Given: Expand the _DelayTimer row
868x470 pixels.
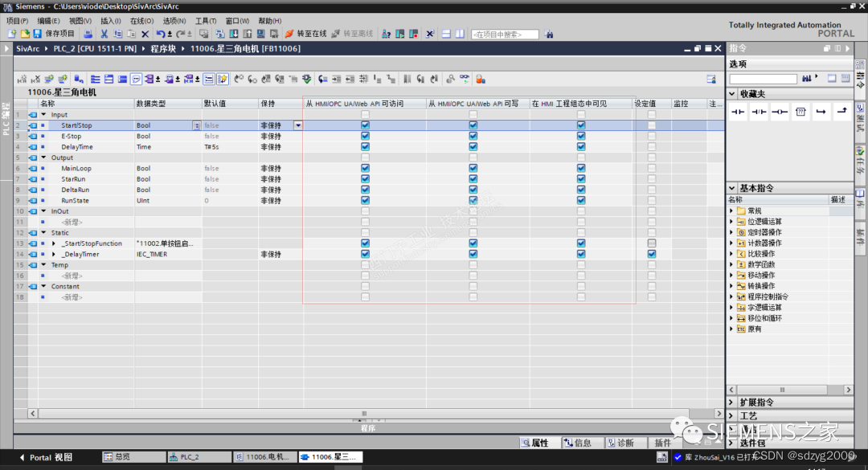Looking at the screenshot, I should point(54,254).
